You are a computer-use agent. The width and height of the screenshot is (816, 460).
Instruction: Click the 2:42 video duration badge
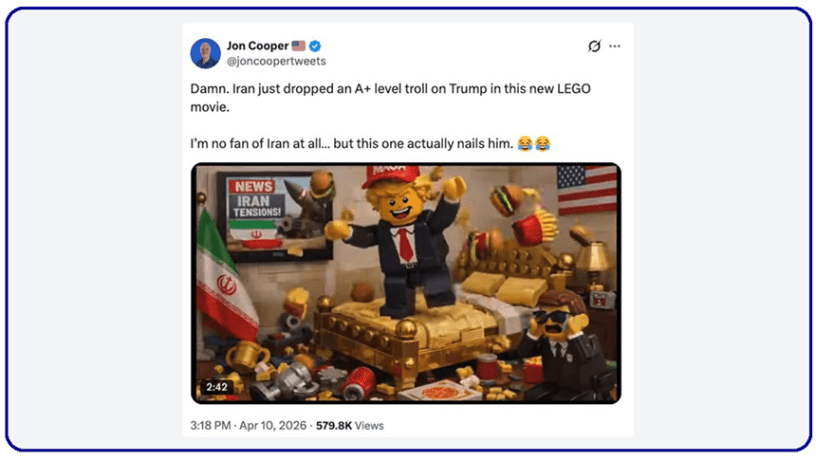click(x=216, y=387)
